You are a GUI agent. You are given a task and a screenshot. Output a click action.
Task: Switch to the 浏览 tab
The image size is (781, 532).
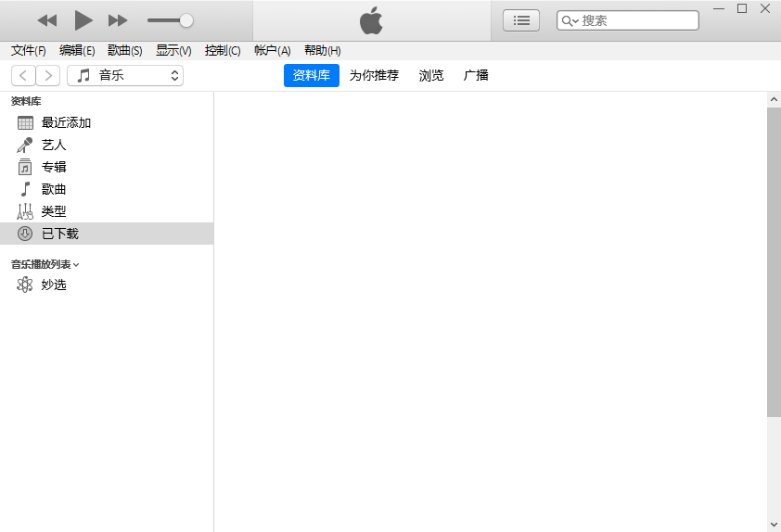(430, 75)
